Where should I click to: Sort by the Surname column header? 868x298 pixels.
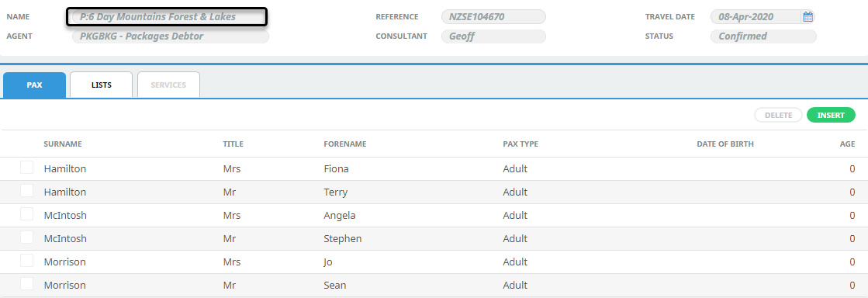[x=63, y=144]
